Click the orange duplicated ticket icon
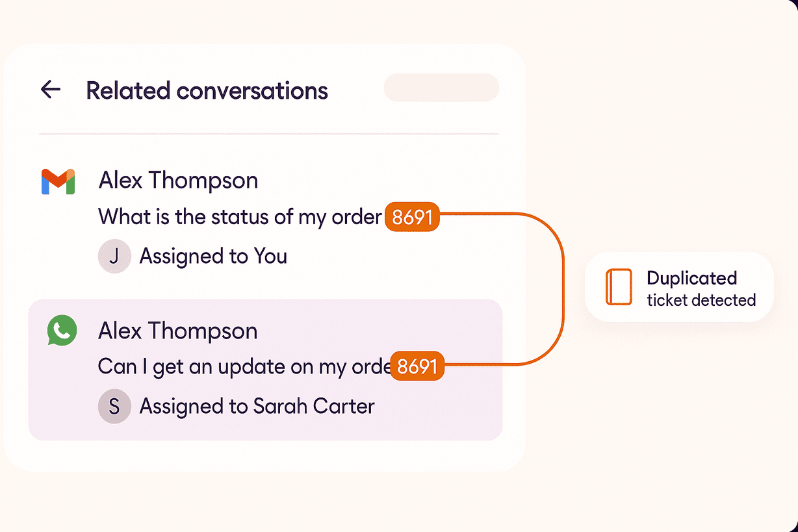Image resolution: width=798 pixels, height=532 pixels. coord(618,287)
